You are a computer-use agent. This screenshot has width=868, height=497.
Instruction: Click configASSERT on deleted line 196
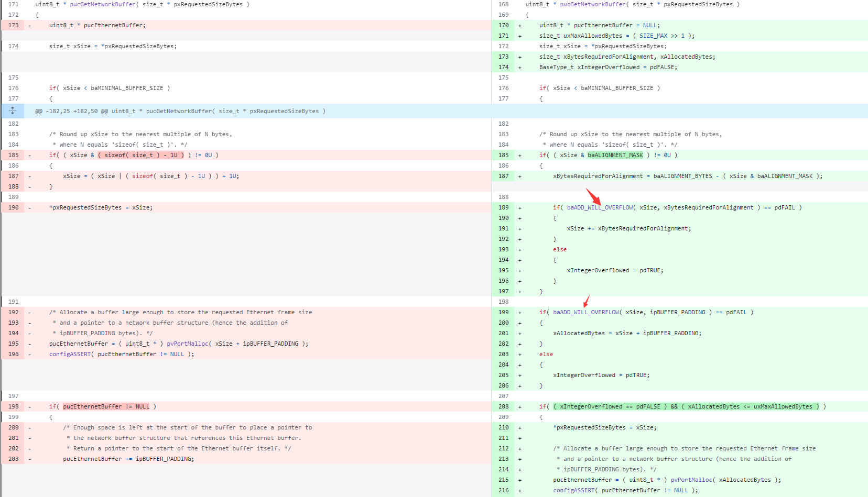click(70, 354)
